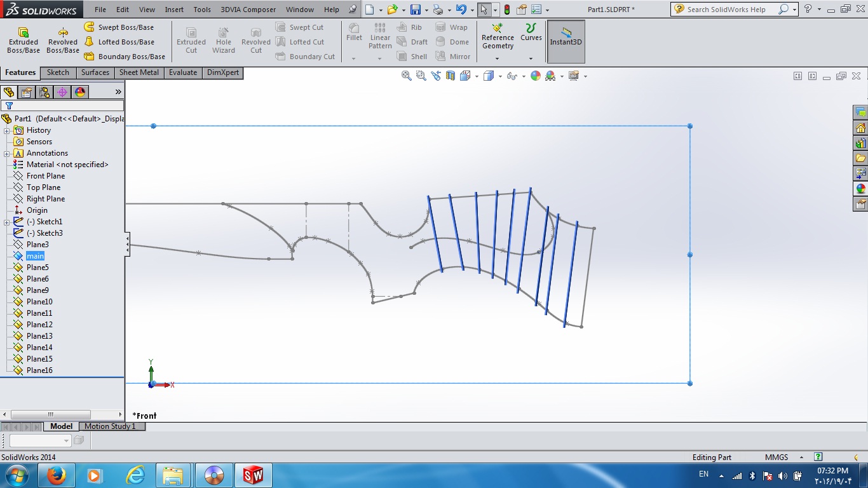
Task: Open the Edit Appearance color ball
Action: click(x=534, y=76)
